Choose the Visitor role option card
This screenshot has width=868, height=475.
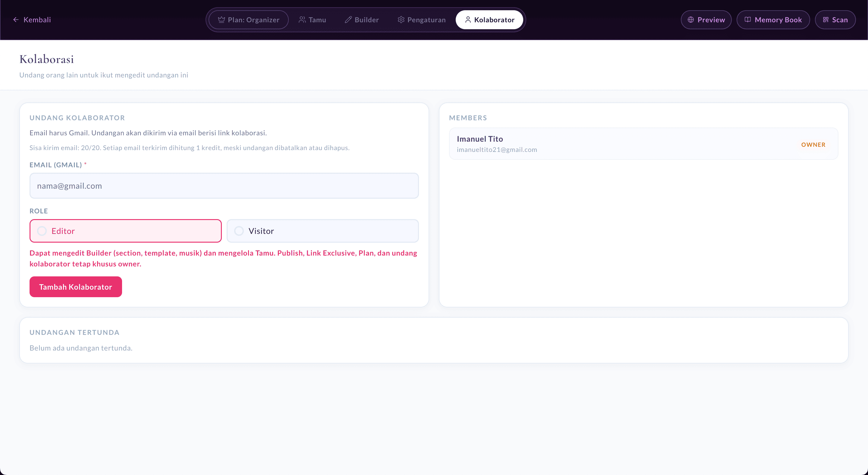coord(322,231)
